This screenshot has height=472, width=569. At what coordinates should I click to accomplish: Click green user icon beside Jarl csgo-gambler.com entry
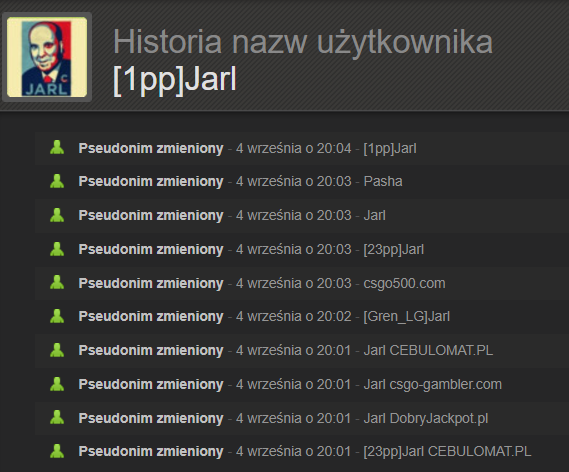click(57, 384)
